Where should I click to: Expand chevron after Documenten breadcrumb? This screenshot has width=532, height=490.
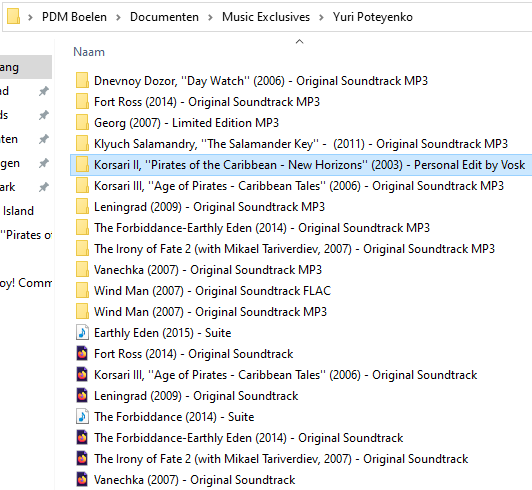point(210,17)
